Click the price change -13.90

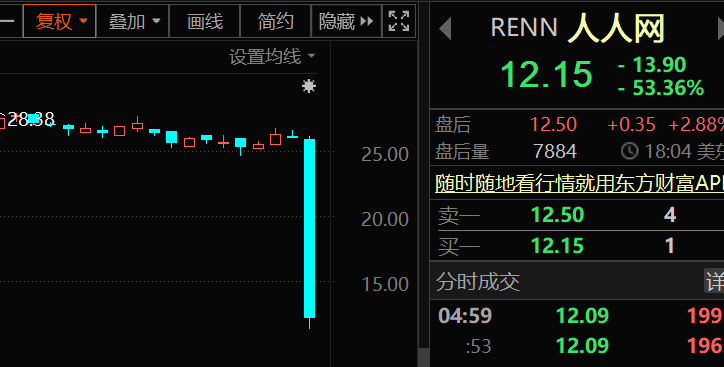tap(652, 65)
